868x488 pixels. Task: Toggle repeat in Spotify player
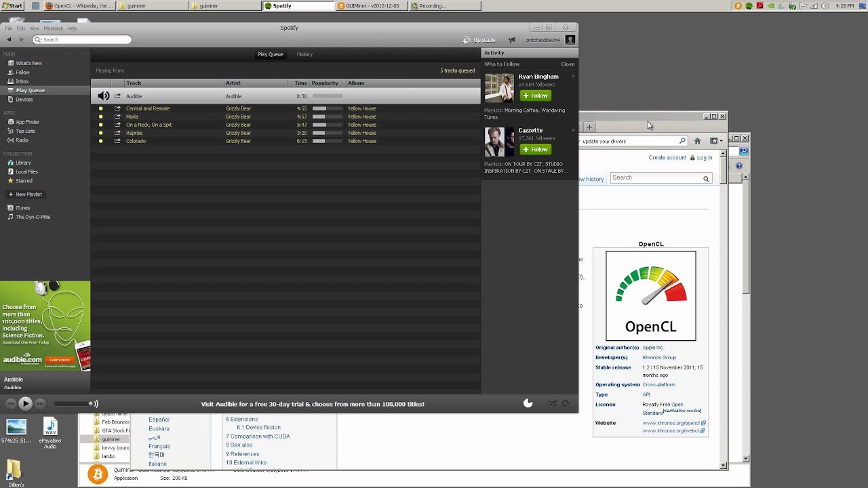566,403
